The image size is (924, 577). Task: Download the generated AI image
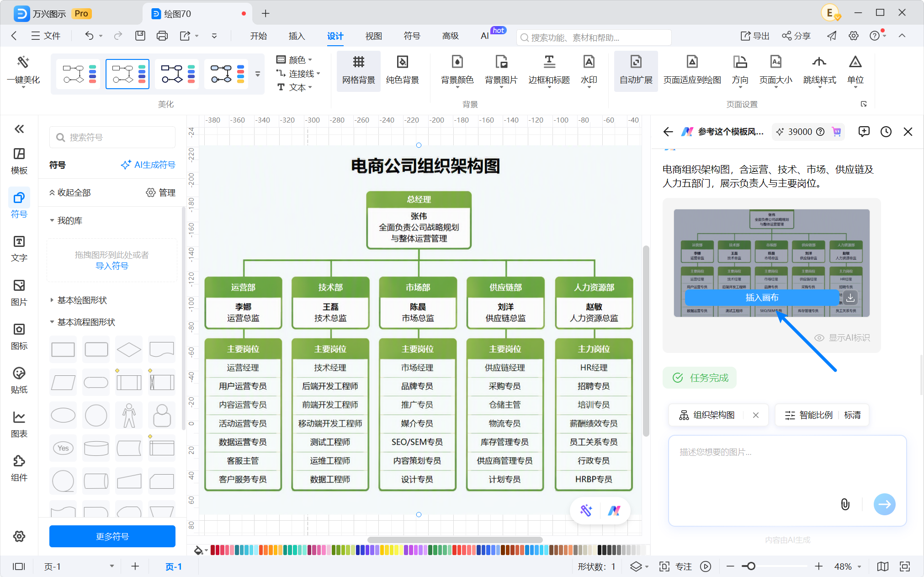point(850,298)
